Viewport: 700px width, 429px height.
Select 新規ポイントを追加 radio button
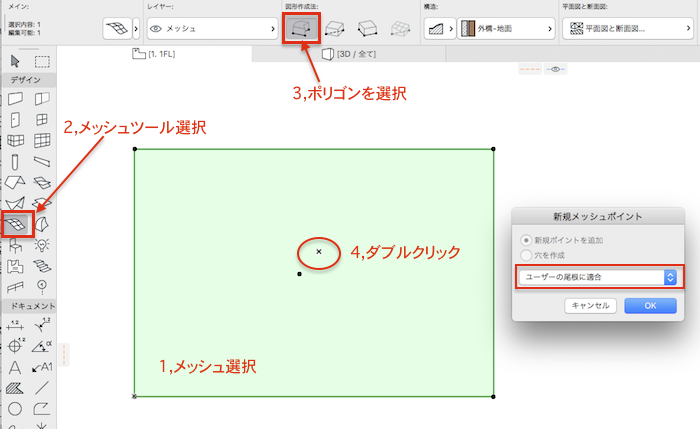[x=526, y=240]
